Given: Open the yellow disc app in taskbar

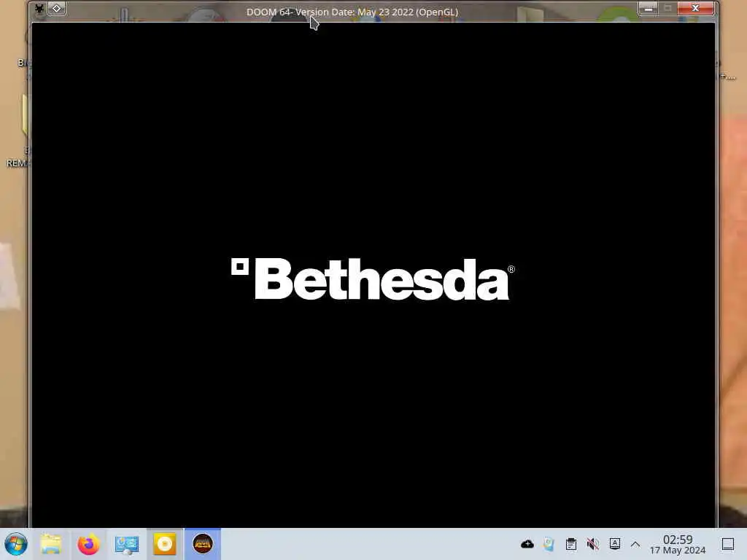Looking at the screenshot, I should tap(165, 544).
